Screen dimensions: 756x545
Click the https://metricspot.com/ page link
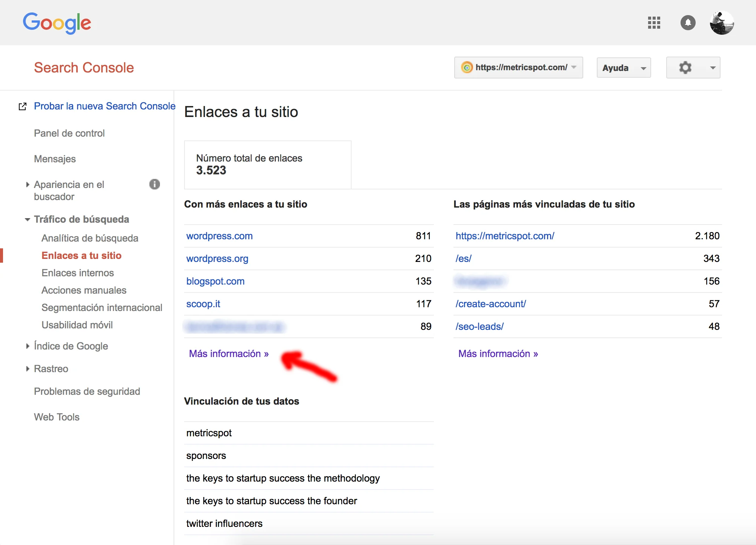(505, 236)
